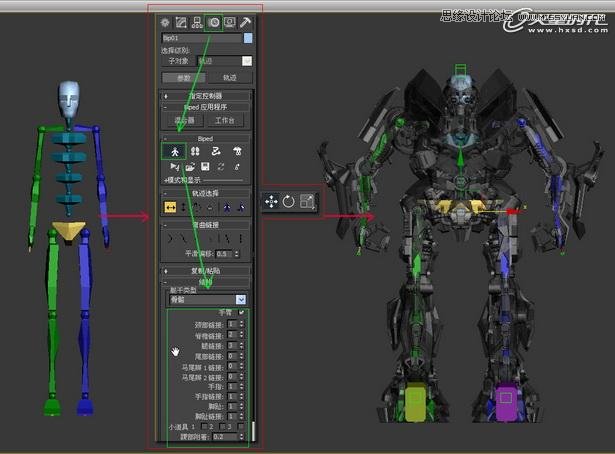Toggle Biped Motion Flow Mode icon
The width and height of the screenshot is (615, 454).
pyautogui.click(x=216, y=151)
